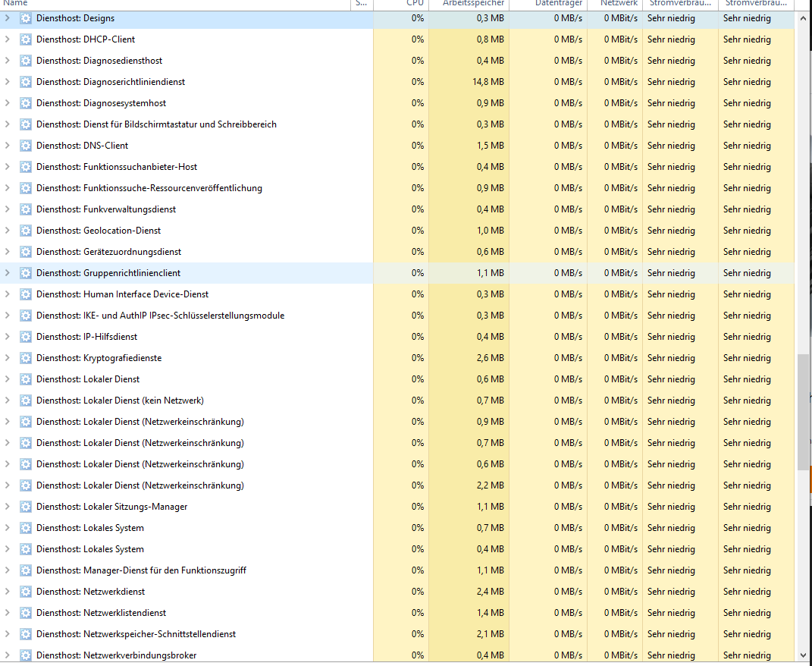Select the Gerätezuordnungsdienst gear icon

[25, 252]
